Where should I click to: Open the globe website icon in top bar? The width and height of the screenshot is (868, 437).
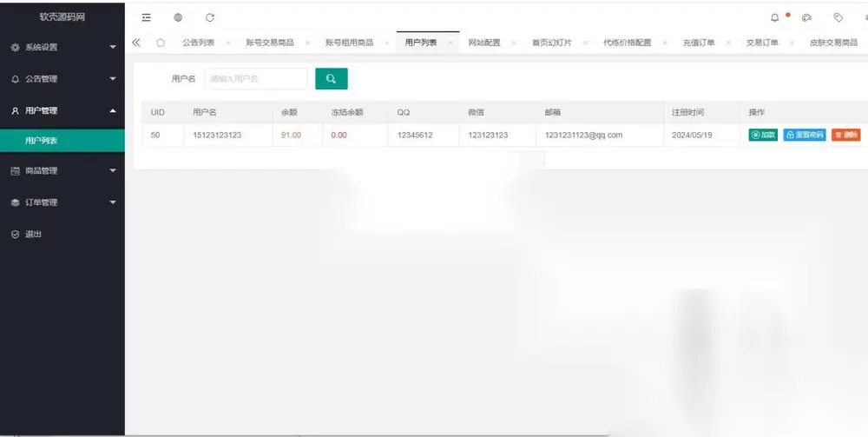(x=178, y=17)
